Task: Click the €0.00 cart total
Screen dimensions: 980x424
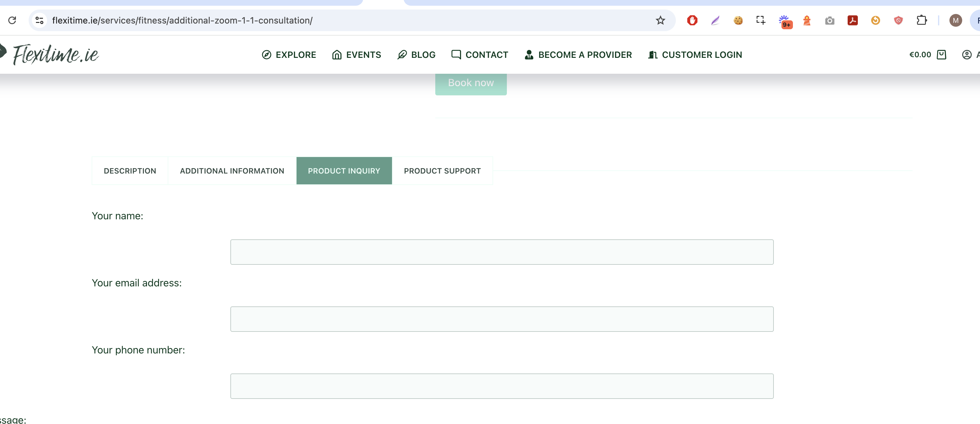Action: coord(920,55)
